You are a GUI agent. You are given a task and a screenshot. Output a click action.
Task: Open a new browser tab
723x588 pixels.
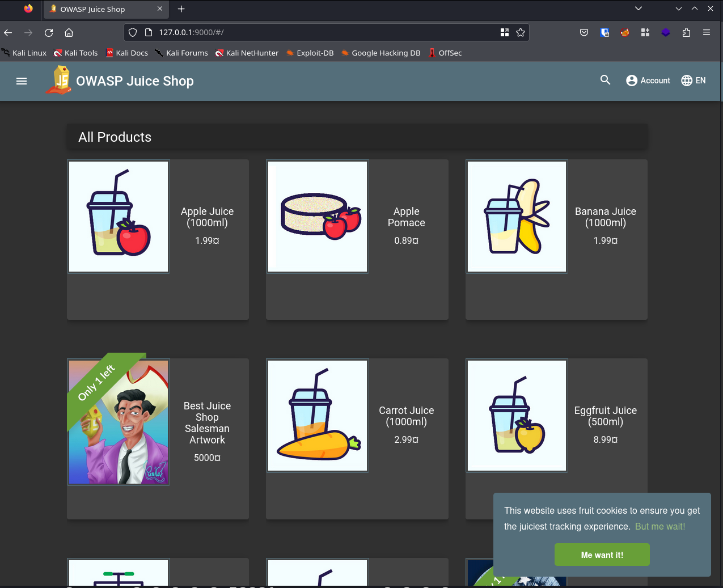[x=181, y=9]
